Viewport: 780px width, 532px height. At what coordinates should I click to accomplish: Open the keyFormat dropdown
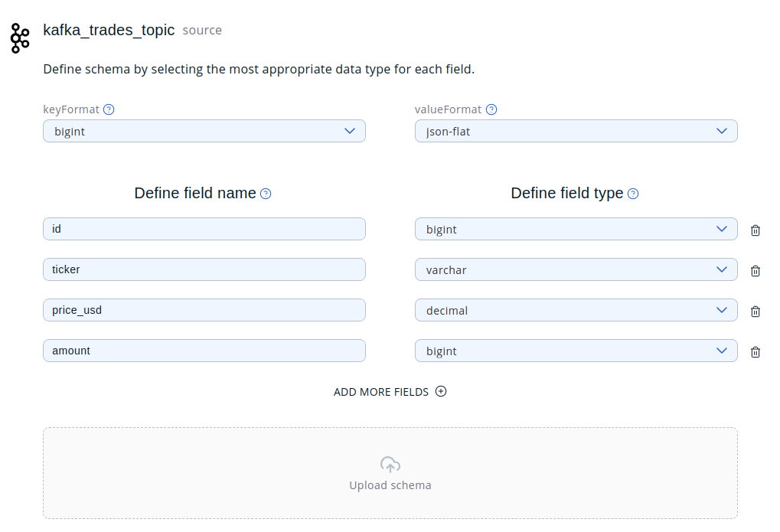coord(204,131)
